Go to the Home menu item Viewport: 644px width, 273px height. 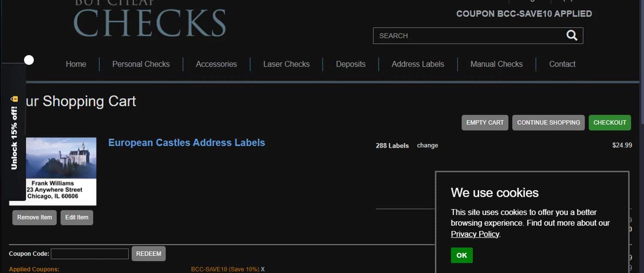(x=76, y=64)
